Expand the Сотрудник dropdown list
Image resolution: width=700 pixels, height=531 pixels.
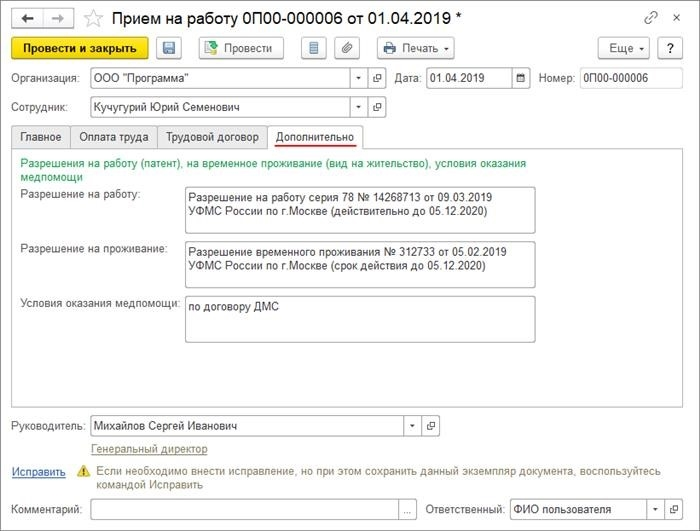click(358, 107)
